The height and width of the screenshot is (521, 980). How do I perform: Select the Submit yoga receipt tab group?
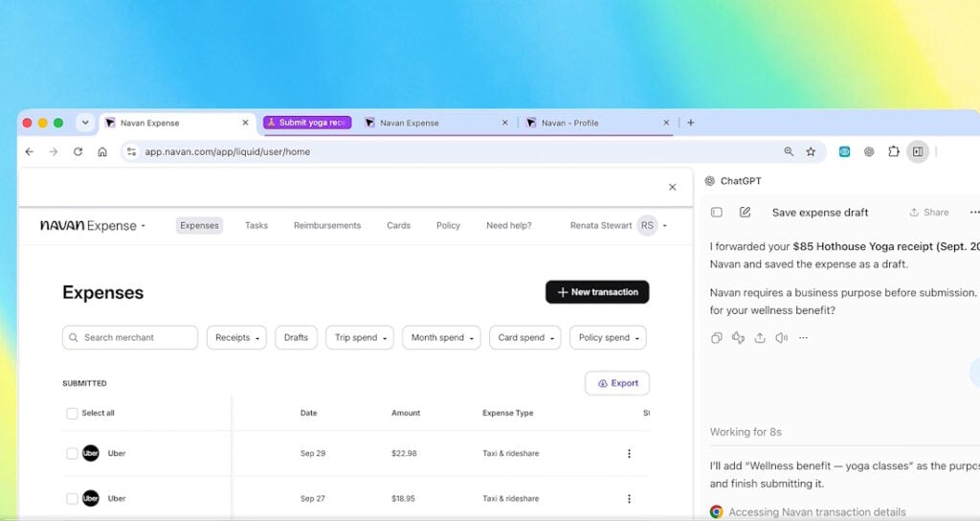pos(307,123)
